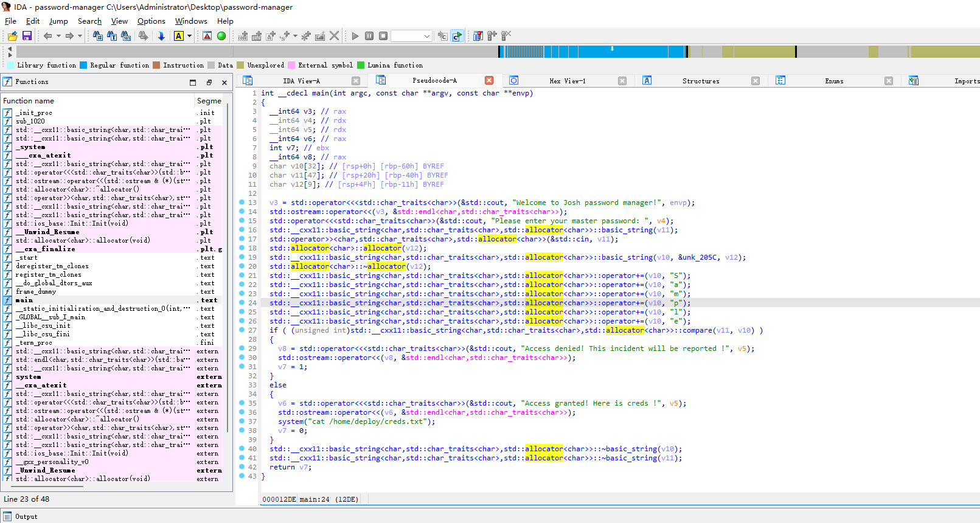The width and height of the screenshot is (980, 523).
Task: Click the yellow 'A' text style icon
Action: point(179,36)
